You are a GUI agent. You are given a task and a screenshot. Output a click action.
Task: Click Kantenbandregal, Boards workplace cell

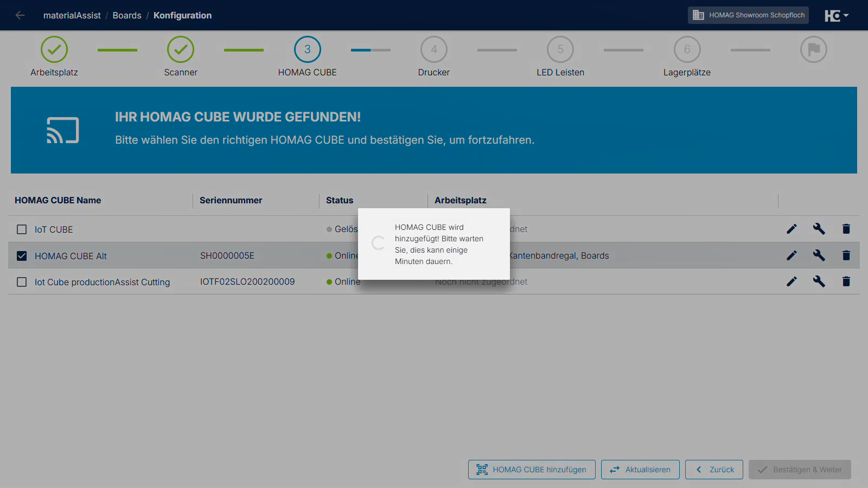tap(559, 255)
